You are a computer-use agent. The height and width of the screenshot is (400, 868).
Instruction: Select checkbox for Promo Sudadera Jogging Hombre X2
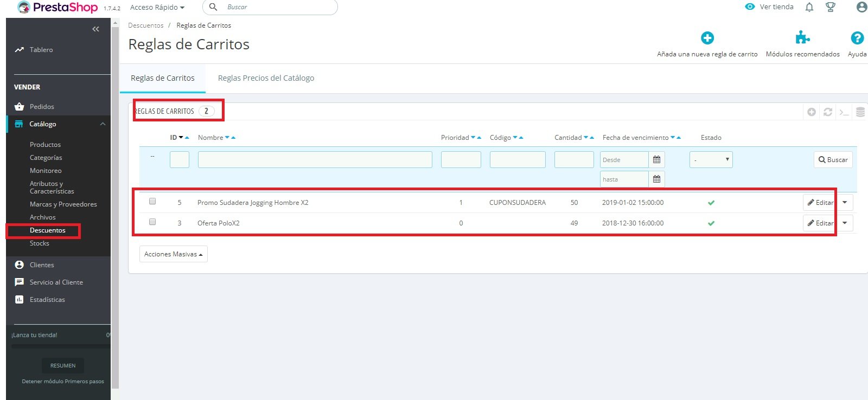pos(152,201)
